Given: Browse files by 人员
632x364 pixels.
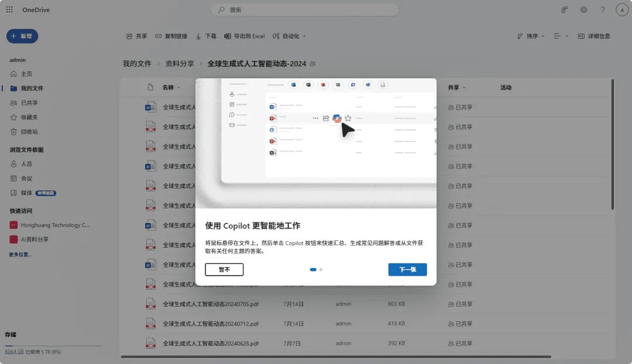Looking at the screenshot, I should 22,164.
